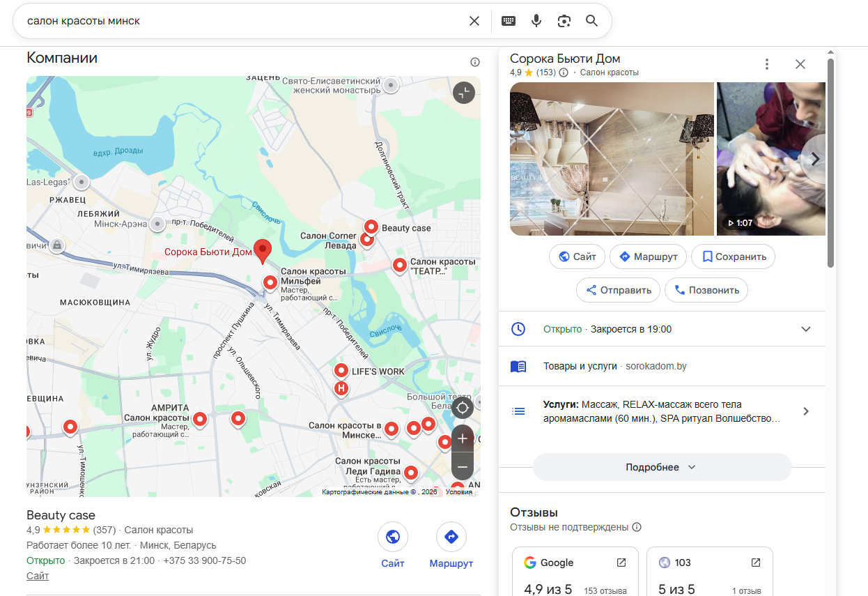The height and width of the screenshot is (596, 868).
Task: Select the Леди Гадива salon pin
Action: 411,473
